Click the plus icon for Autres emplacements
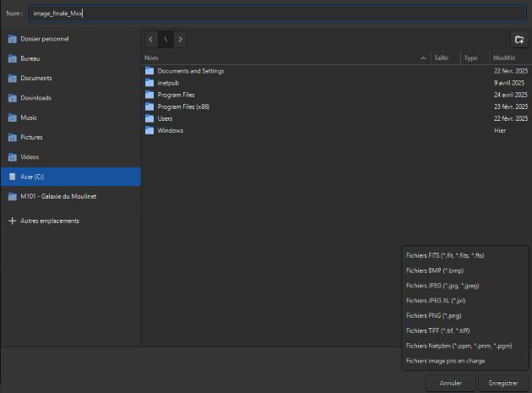The image size is (532, 393). (x=12, y=221)
